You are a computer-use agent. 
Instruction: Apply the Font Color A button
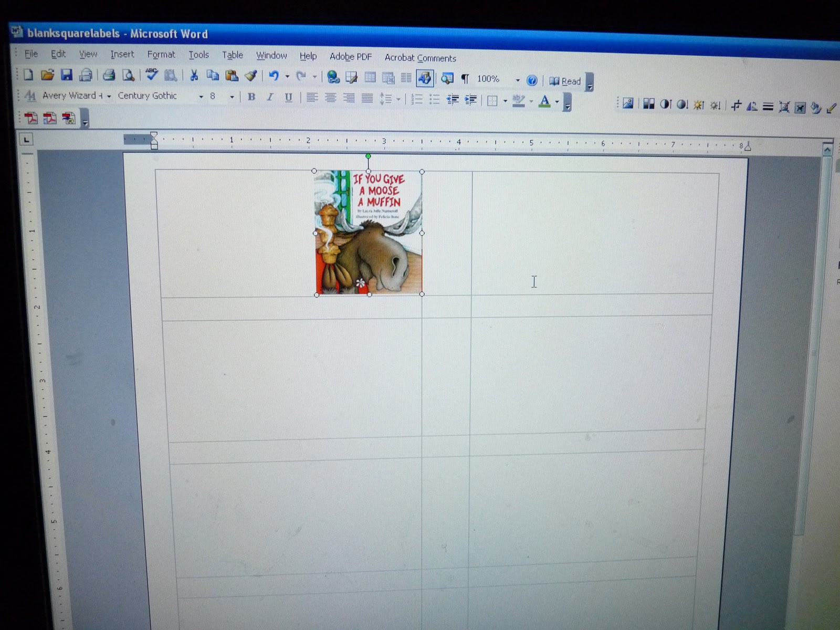pos(544,101)
